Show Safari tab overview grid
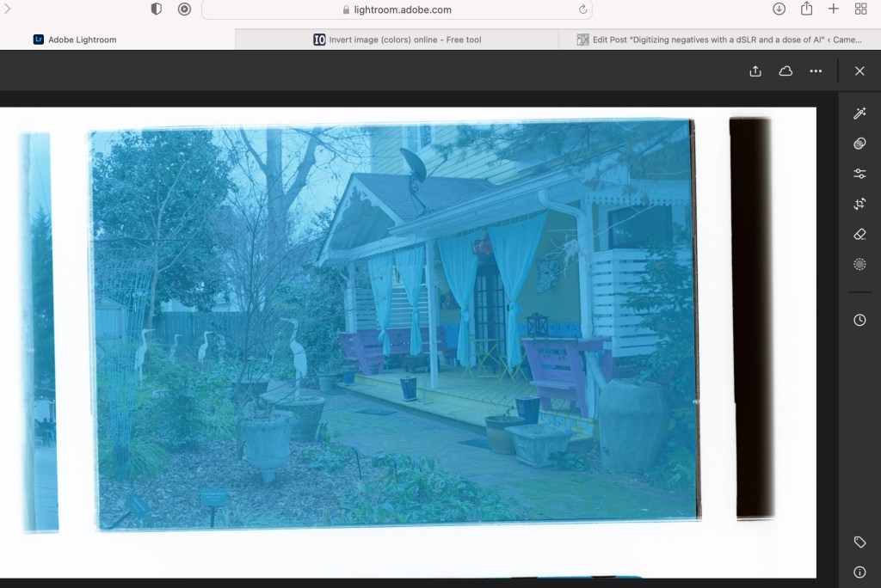Viewport: 881px width, 588px height. tap(860, 9)
